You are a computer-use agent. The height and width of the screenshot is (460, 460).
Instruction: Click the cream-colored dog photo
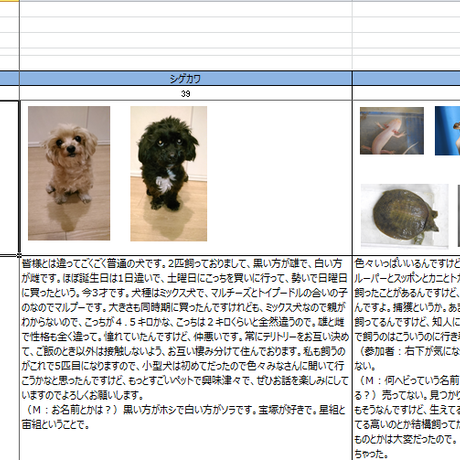click(69, 173)
